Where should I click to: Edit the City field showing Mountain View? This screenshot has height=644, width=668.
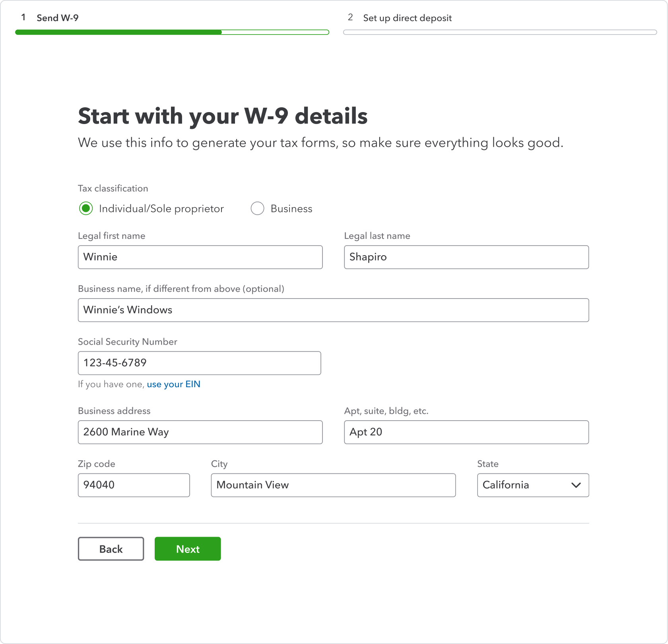[333, 485]
